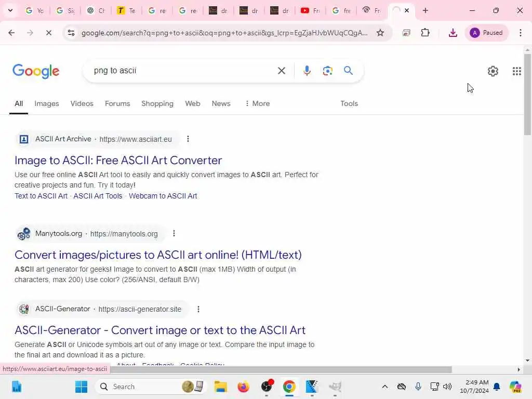Open 'Image to ASCII: Free ASCII Art Converter'
Image resolution: width=532 pixels, height=399 pixels.
click(x=118, y=160)
